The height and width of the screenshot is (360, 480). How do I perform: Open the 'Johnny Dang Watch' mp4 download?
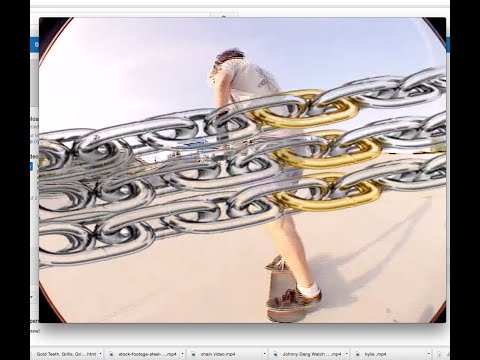click(312, 354)
